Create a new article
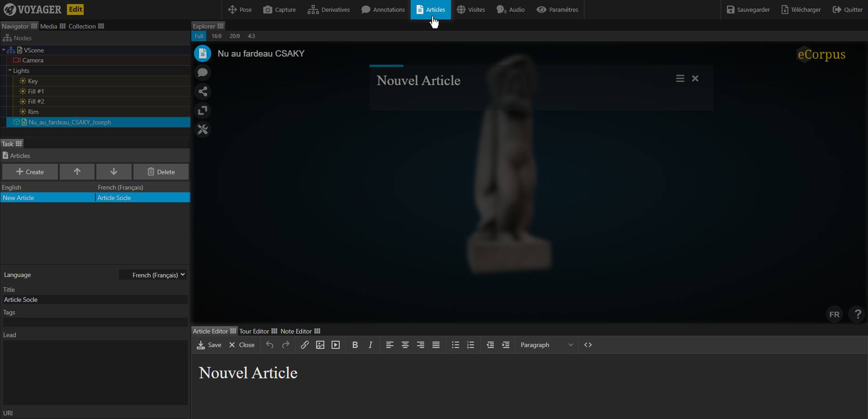 pos(30,172)
